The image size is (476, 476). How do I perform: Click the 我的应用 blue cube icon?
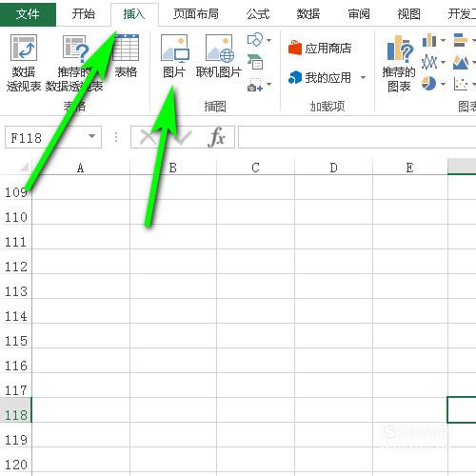[294, 78]
